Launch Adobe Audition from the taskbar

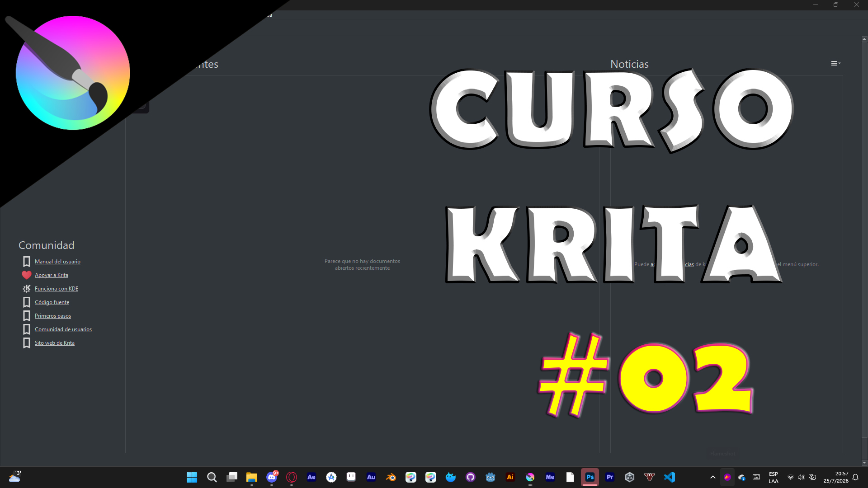pos(371,477)
